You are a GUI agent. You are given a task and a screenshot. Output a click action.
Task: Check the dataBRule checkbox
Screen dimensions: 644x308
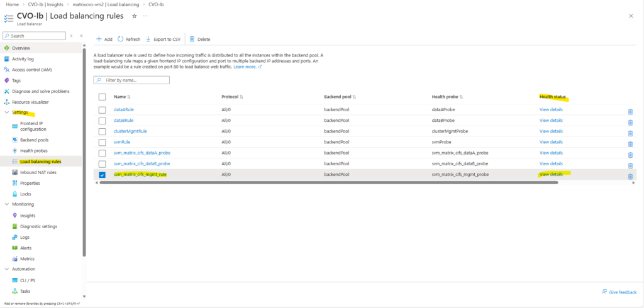click(103, 120)
